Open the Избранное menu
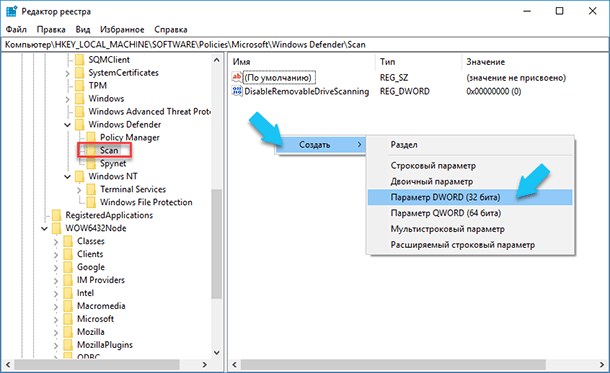610x373 pixels. (x=122, y=30)
